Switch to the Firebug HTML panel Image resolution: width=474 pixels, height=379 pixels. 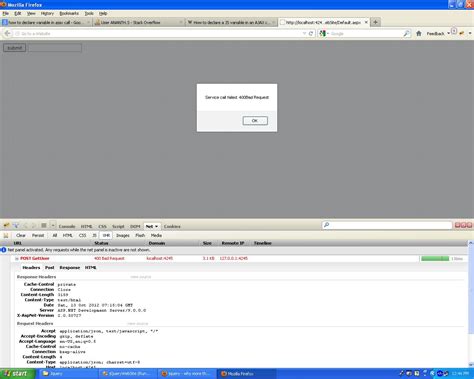(x=86, y=226)
